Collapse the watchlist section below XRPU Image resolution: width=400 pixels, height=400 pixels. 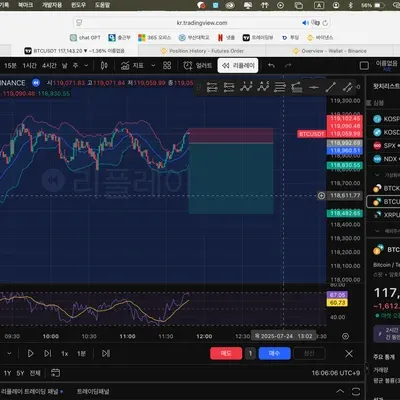click(377, 231)
